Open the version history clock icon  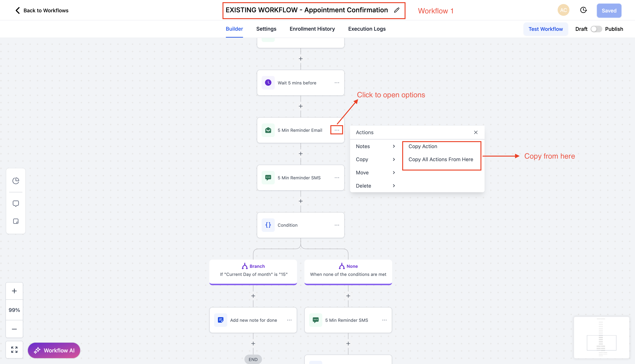tap(583, 10)
